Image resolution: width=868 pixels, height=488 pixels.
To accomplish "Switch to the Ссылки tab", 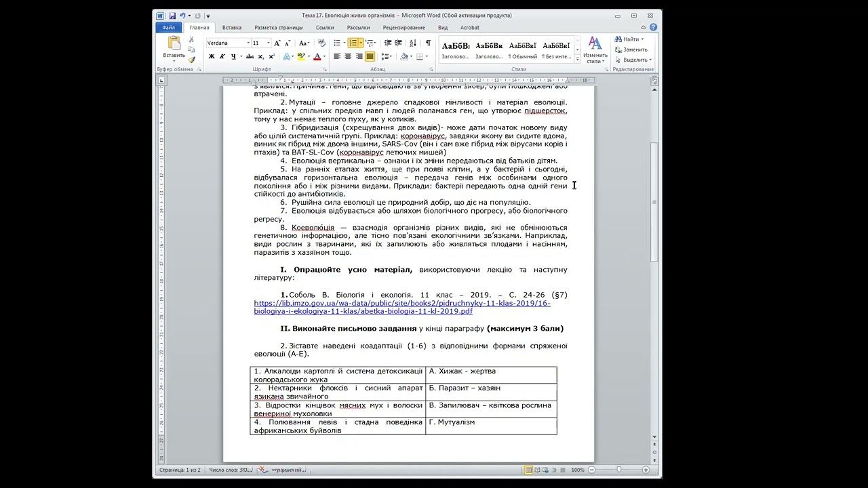I will coord(325,27).
